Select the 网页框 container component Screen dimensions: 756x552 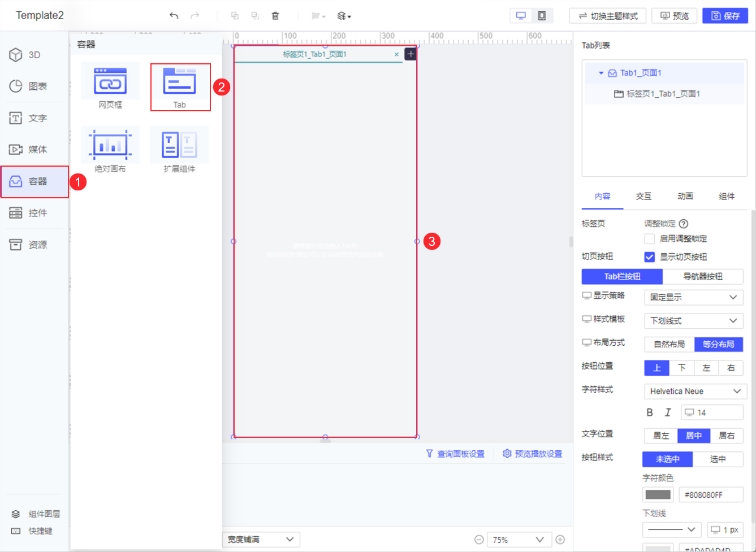pyautogui.click(x=110, y=86)
